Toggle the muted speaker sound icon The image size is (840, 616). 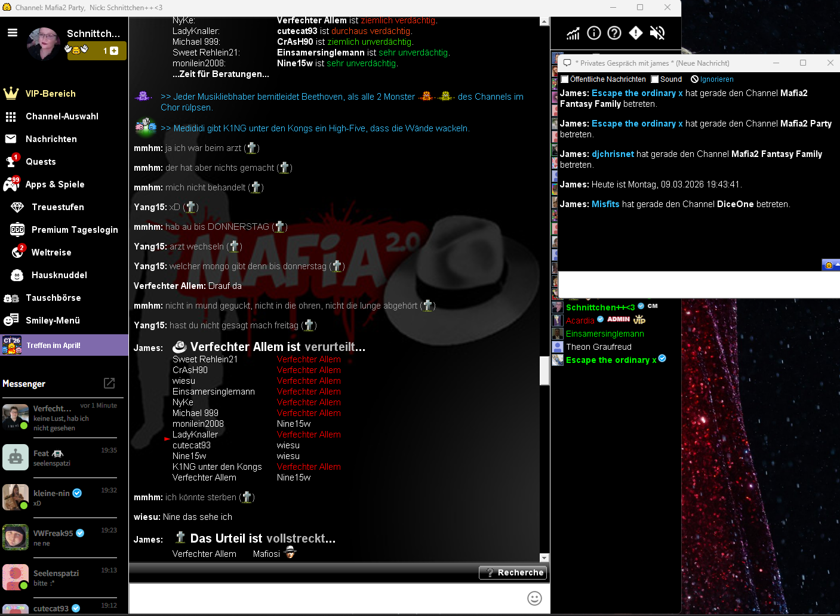[x=657, y=33]
